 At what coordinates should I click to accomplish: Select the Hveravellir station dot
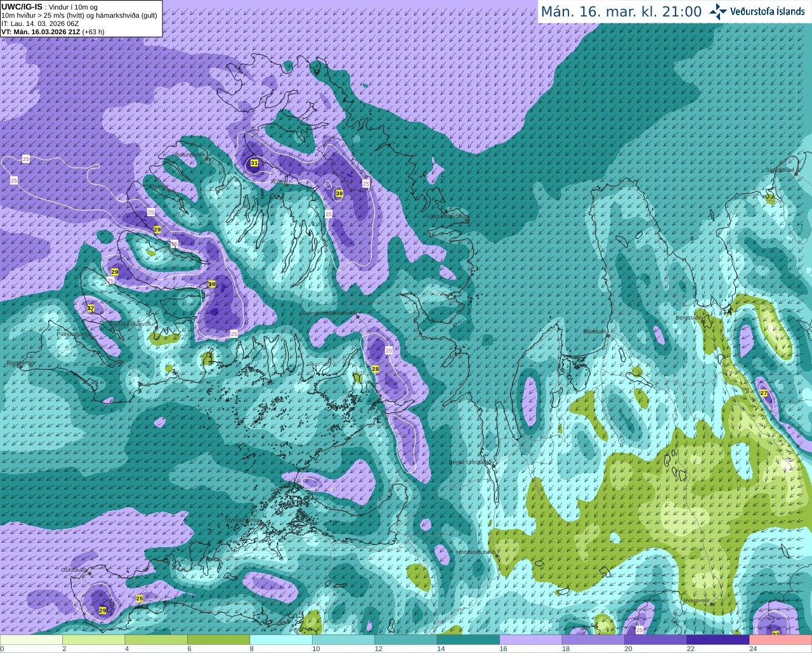point(712,604)
